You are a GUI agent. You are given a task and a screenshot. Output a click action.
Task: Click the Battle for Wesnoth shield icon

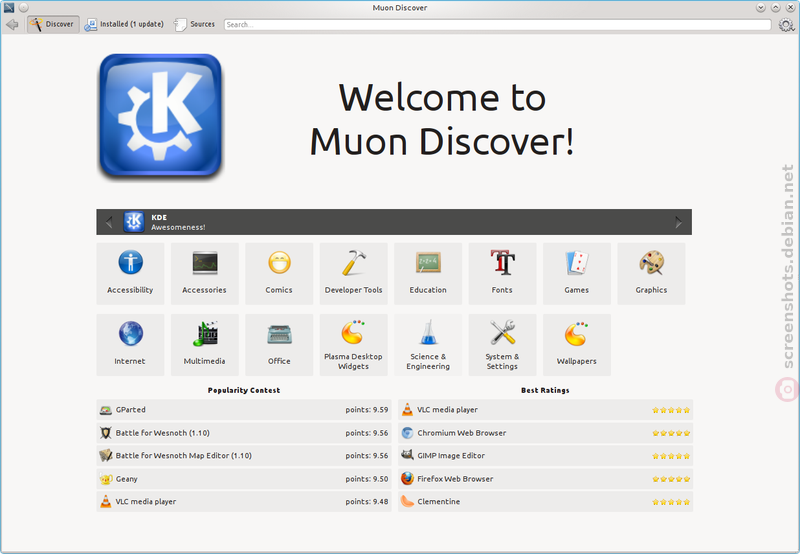point(106,433)
